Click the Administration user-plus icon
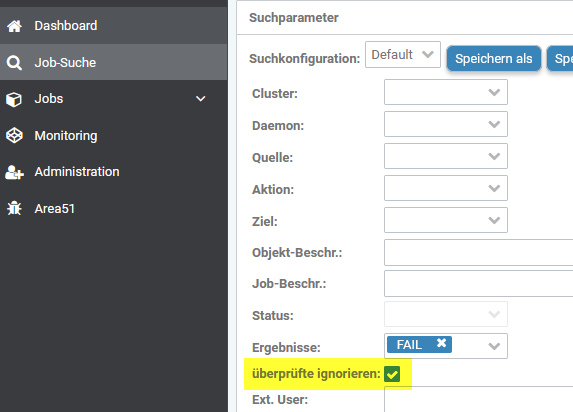The width and height of the screenshot is (573, 412). coord(14,172)
